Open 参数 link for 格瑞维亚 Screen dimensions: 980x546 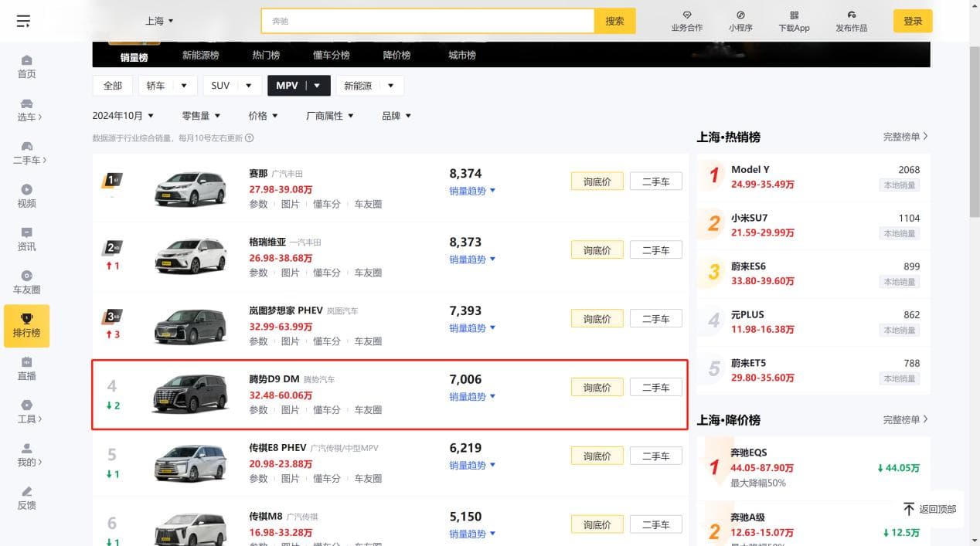point(258,273)
